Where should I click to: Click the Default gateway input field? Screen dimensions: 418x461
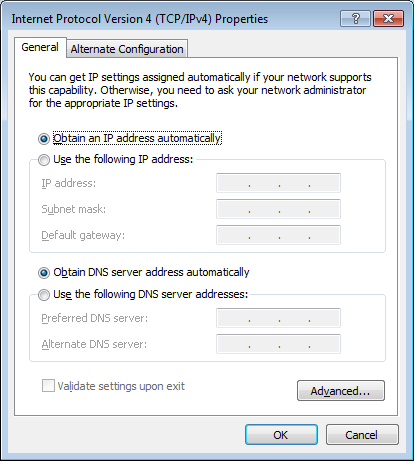tap(278, 235)
